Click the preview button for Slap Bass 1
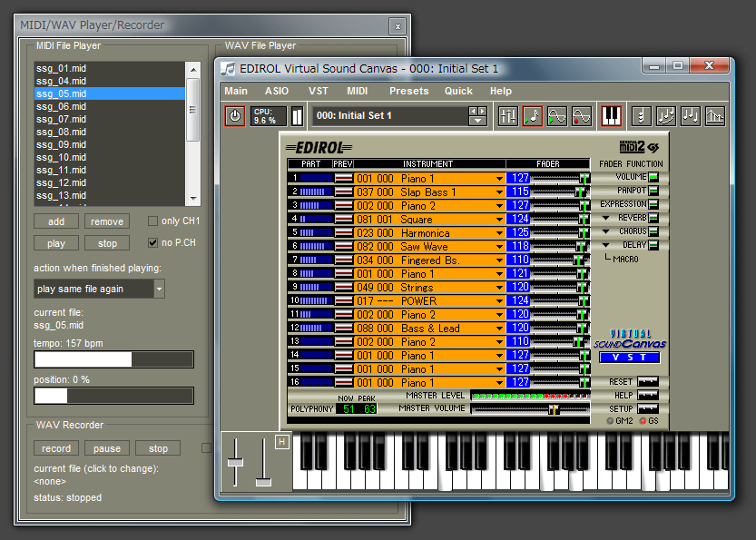756x540 pixels. click(343, 191)
